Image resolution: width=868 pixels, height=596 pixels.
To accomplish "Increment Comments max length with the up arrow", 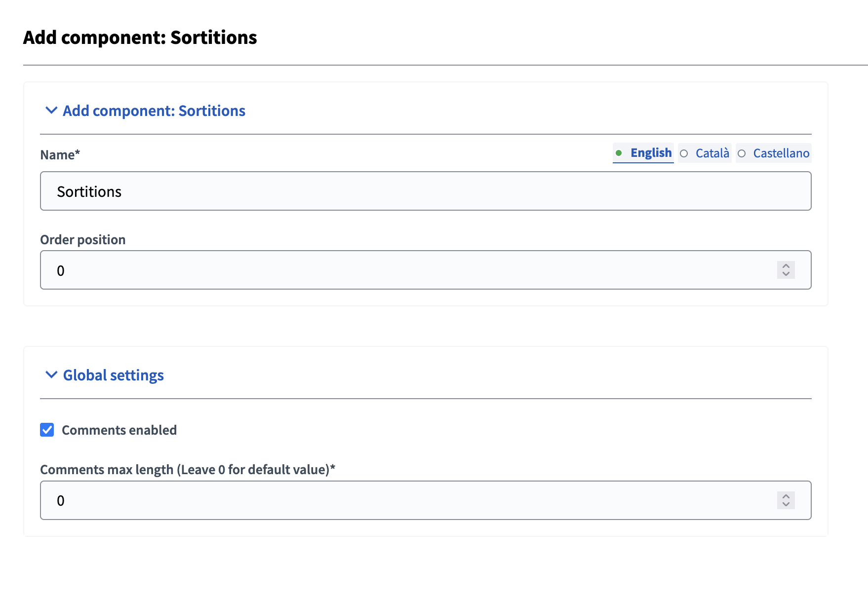I will (785, 497).
